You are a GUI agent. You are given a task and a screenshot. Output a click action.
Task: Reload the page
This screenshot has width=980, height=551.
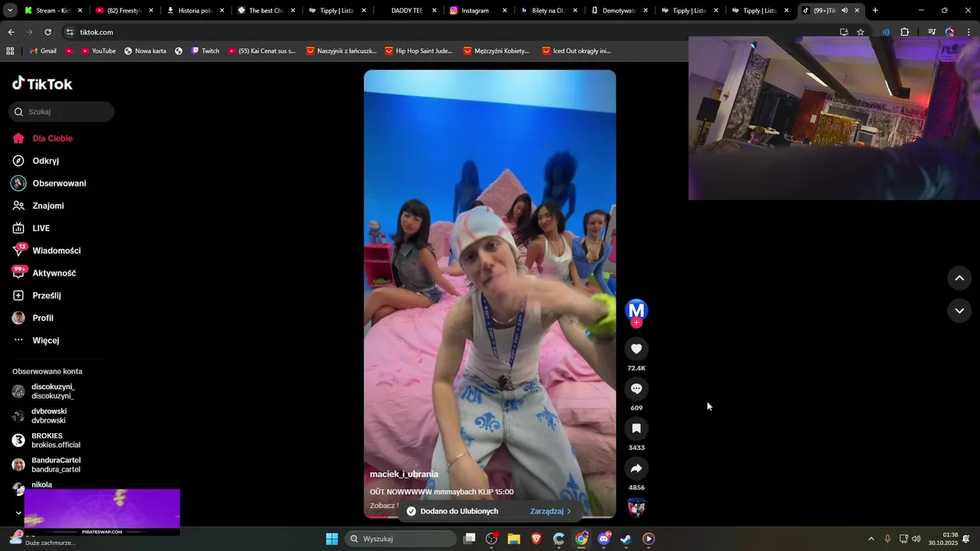coord(47,32)
